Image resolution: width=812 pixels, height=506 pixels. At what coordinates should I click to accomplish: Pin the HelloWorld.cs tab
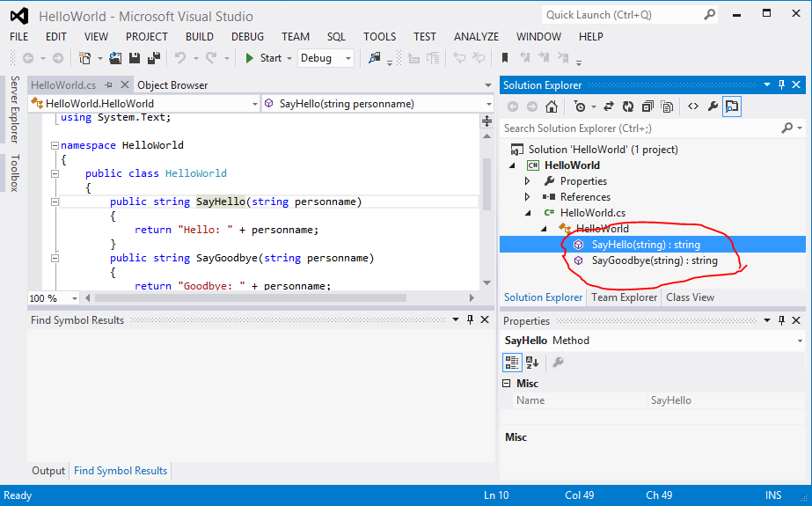tap(108, 85)
